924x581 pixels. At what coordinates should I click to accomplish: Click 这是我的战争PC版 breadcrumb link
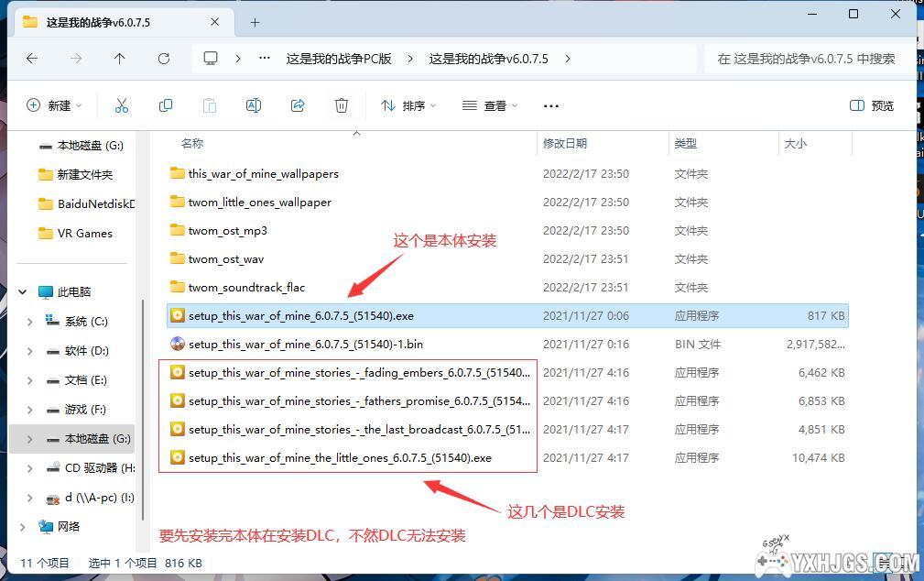[339, 59]
